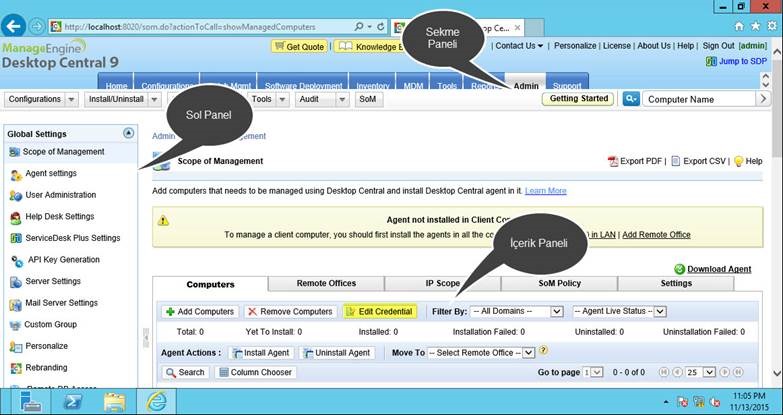Click the browser back arrow button
The width and height of the screenshot is (783, 415).
click(x=13, y=26)
